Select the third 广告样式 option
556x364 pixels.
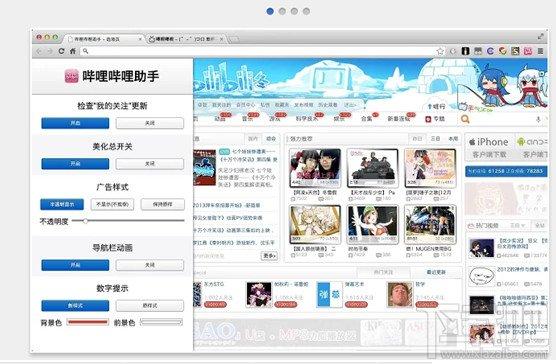pos(163,204)
